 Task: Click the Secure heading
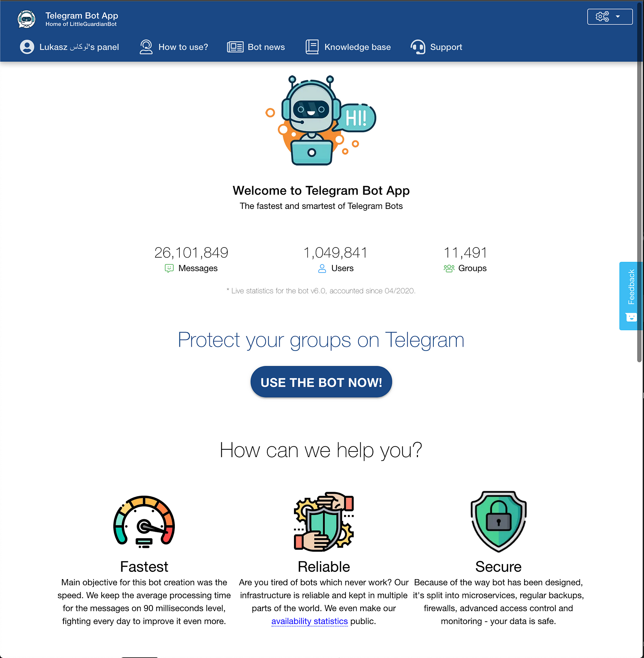tap(498, 567)
